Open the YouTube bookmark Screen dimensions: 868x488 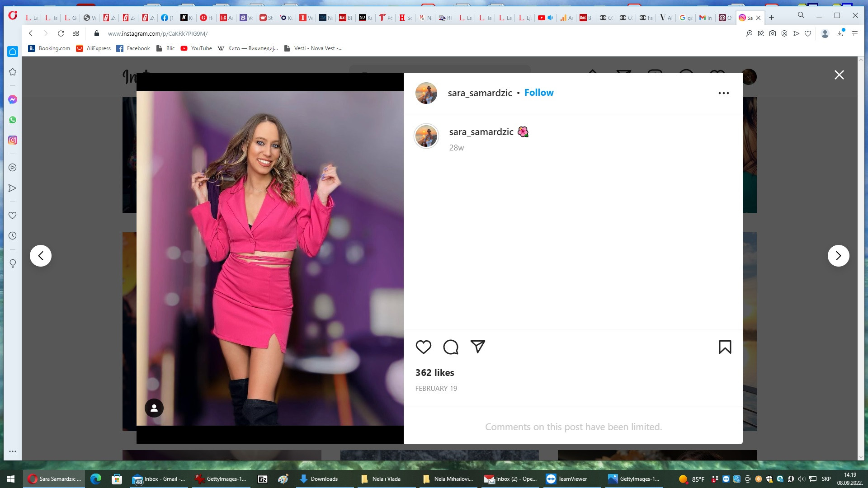click(x=197, y=48)
